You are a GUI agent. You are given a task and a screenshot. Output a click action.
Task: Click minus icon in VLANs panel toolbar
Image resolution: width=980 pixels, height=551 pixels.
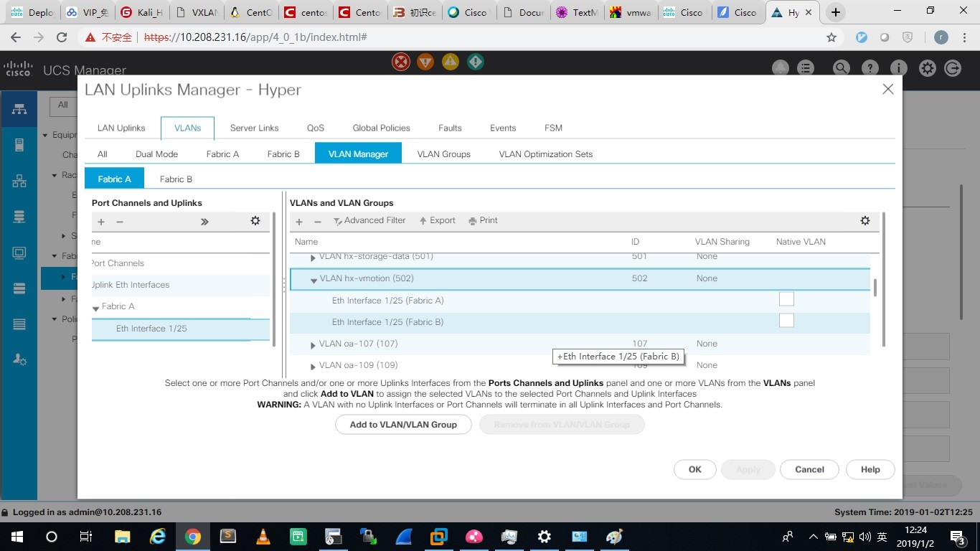click(318, 222)
